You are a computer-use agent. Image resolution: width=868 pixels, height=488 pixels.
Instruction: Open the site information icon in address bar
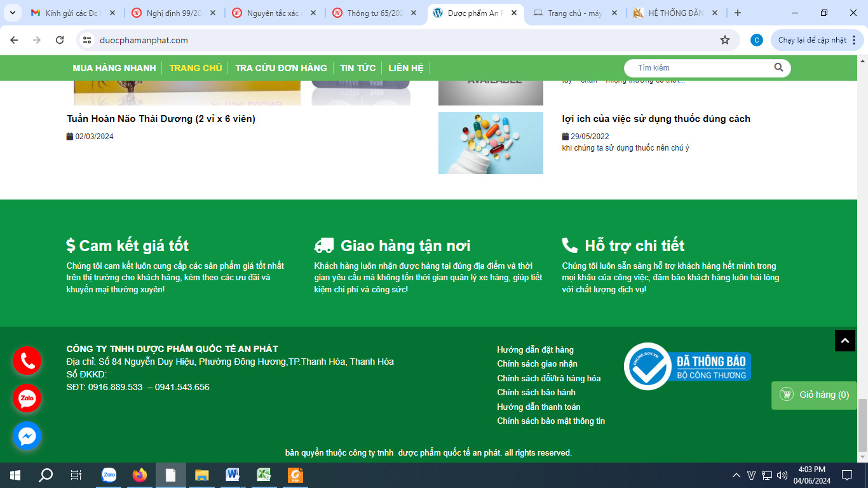[88, 40]
